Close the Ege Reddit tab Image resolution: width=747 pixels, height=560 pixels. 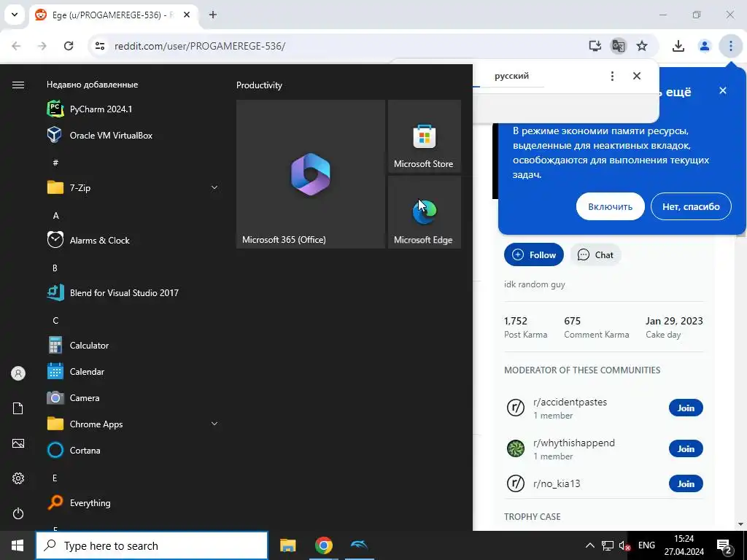[x=187, y=15]
